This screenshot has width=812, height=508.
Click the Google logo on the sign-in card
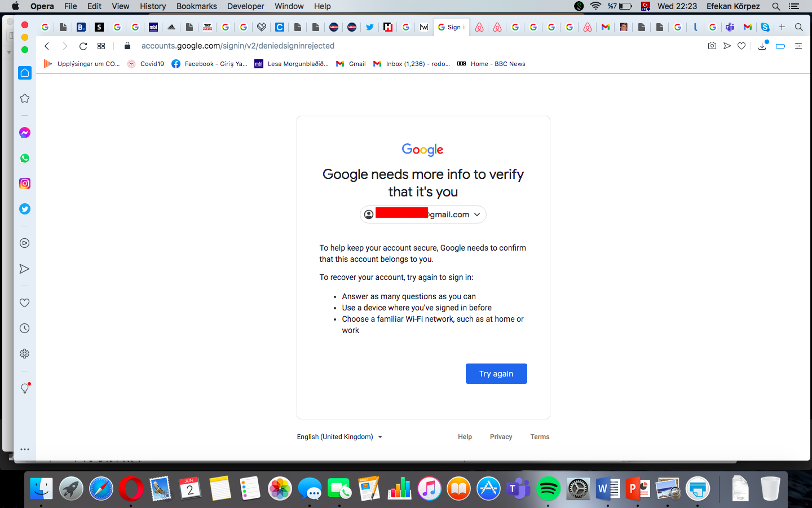[x=423, y=150]
